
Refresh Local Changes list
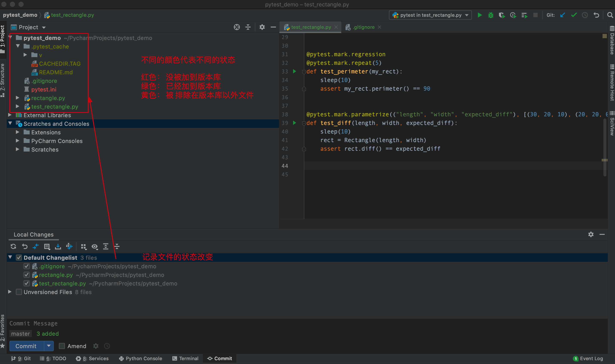click(13, 246)
